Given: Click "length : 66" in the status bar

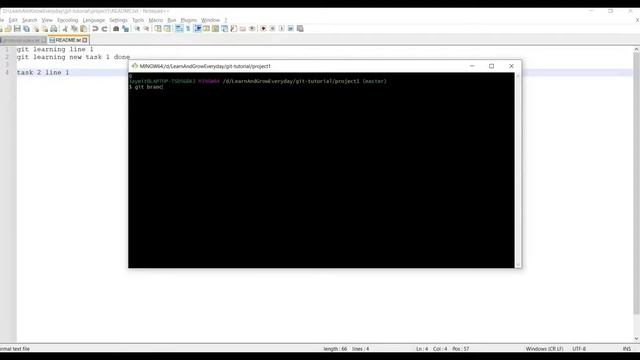Looking at the screenshot, I should pos(335,349).
